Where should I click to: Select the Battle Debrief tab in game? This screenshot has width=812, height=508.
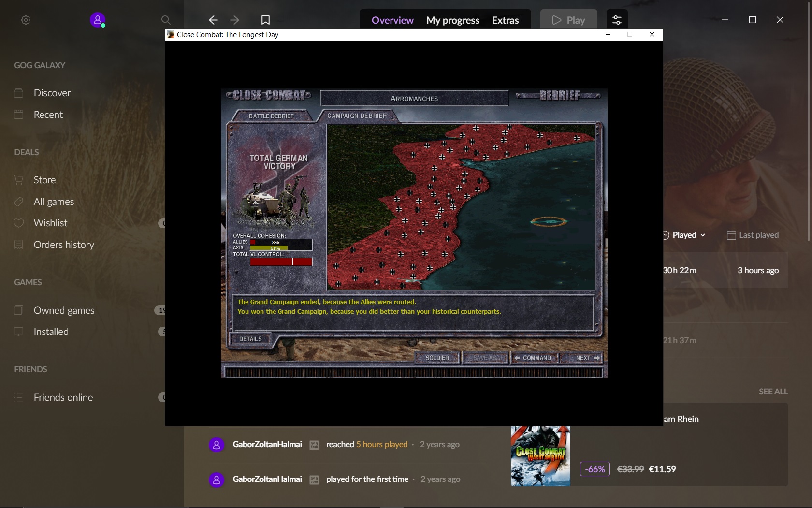tap(271, 116)
